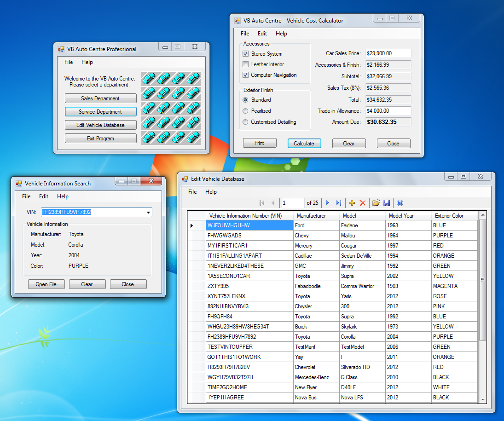Click Open File button
The image size is (504, 421).
click(x=46, y=284)
